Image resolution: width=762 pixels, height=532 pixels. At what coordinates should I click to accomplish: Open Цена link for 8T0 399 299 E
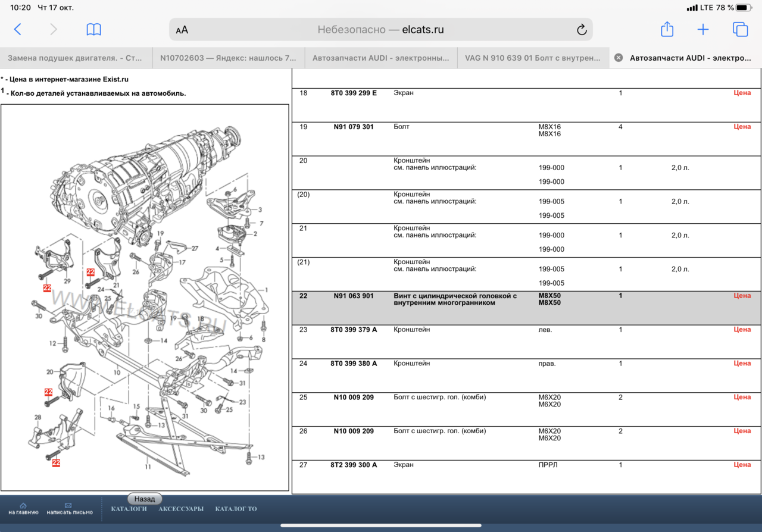[742, 93]
